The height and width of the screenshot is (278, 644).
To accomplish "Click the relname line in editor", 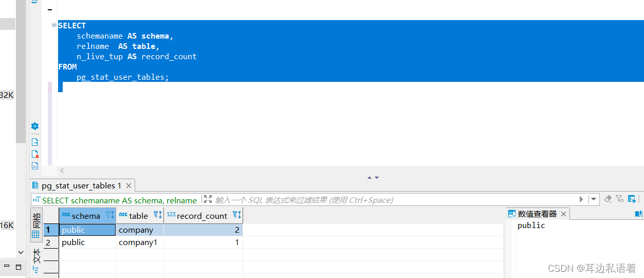I will (118, 46).
